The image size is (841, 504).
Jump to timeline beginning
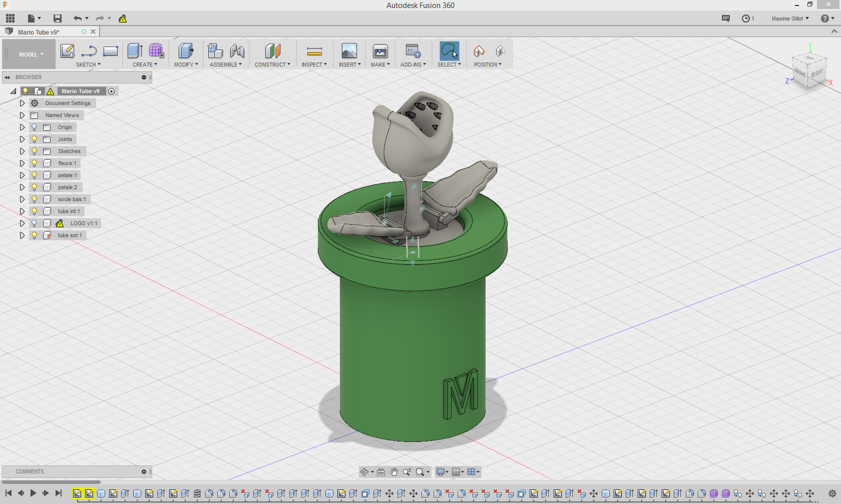pyautogui.click(x=9, y=493)
